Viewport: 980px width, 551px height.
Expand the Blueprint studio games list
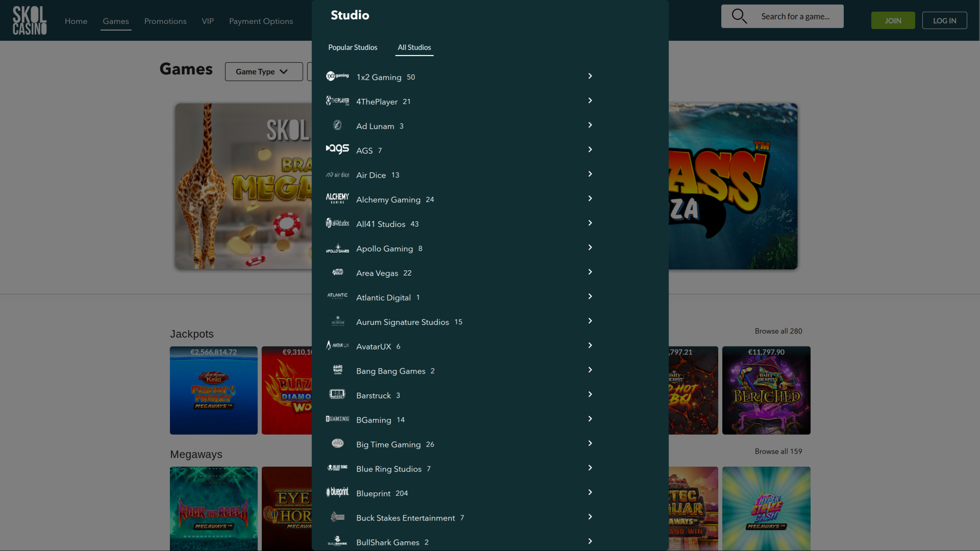point(590,492)
